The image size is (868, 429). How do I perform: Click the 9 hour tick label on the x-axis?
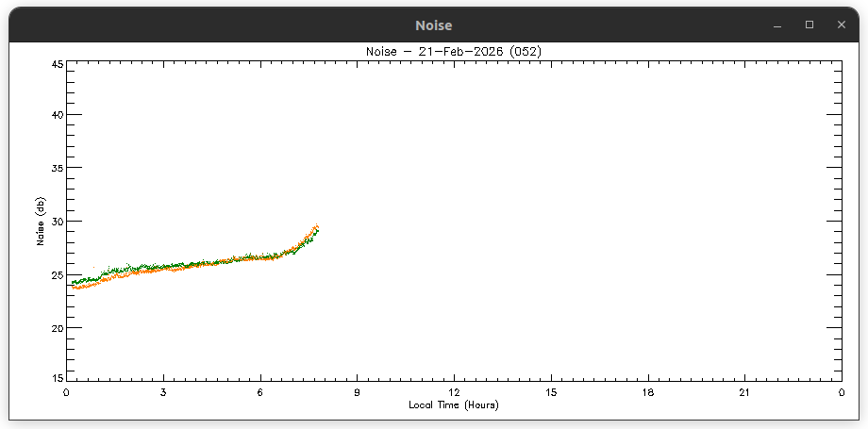357,391
